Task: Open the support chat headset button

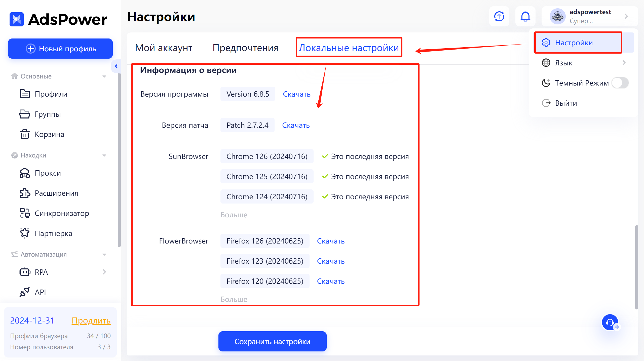Action: [x=610, y=322]
